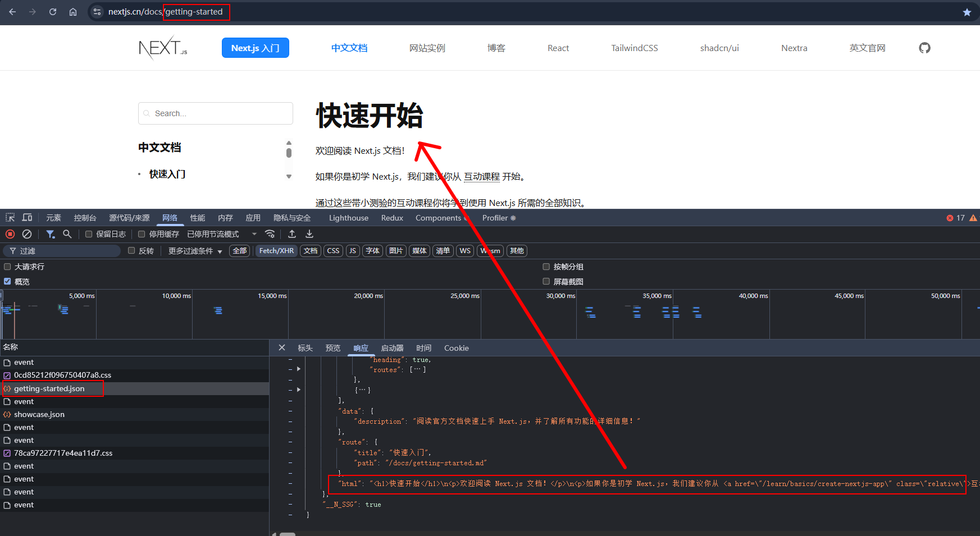This screenshot has width=980, height=536.
Task: Import HAR file with upload icon
Action: coord(292,234)
